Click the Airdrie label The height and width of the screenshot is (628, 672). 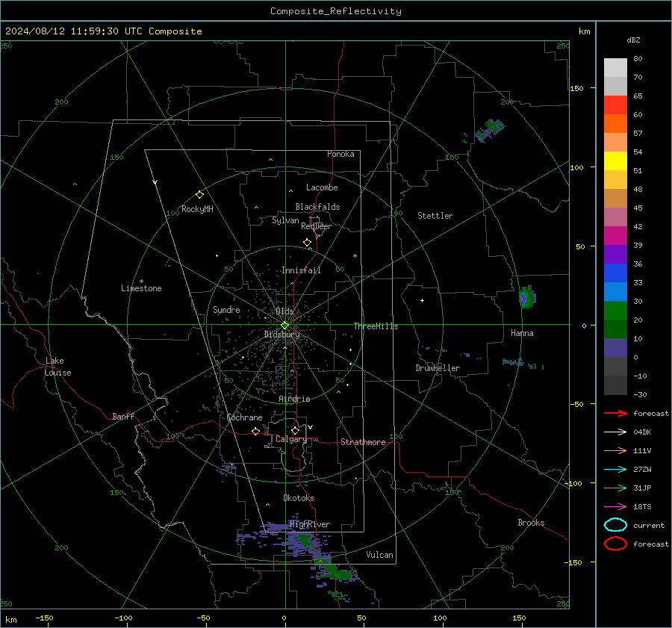coord(294,399)
